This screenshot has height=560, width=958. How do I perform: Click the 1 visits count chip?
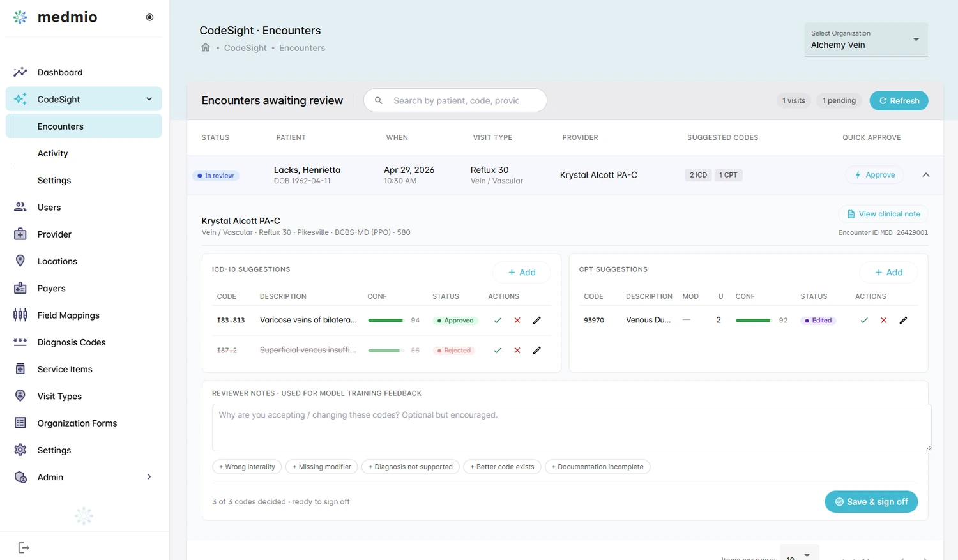pos(794,100)
